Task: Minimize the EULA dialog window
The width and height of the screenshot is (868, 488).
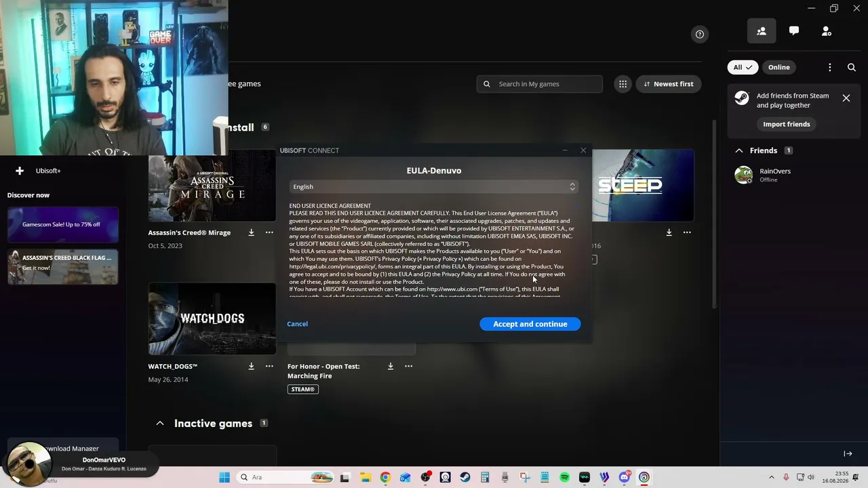Action: 565,150
